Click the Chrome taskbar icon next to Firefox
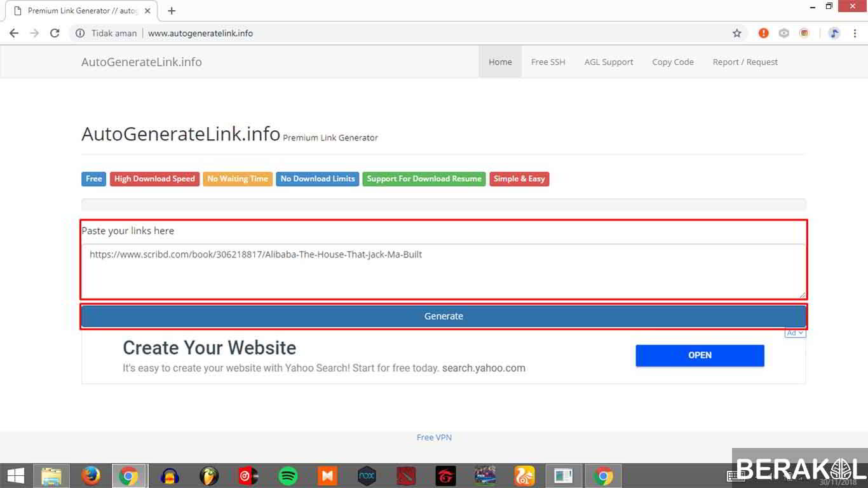The image size is (868, 488). tap(129, 475)
